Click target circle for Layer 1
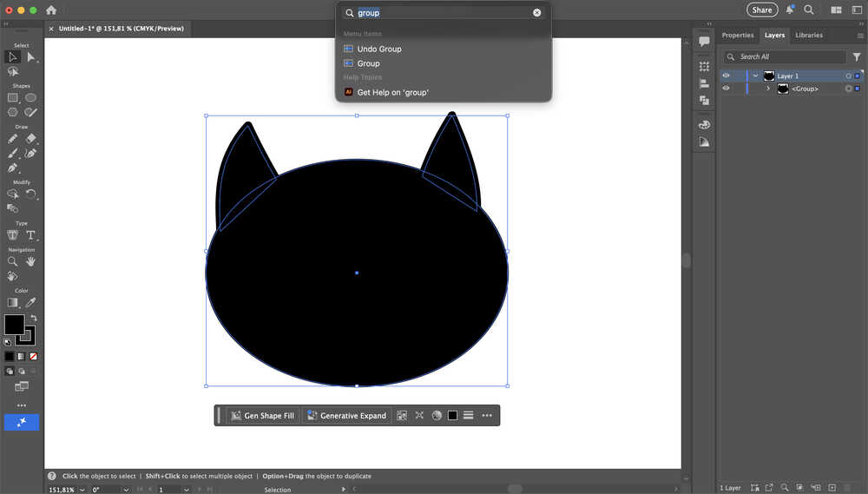The image size is (868, 494). pyautogui.click(x=848, y=76)
